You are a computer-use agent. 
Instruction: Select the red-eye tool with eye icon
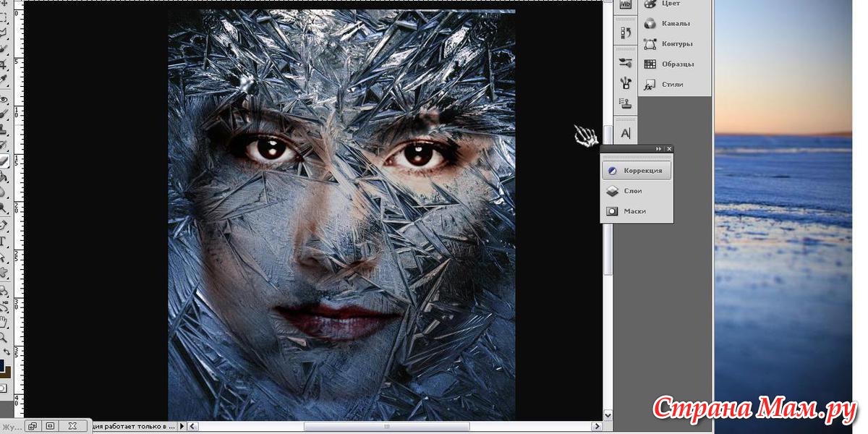(x=4, y=98)
